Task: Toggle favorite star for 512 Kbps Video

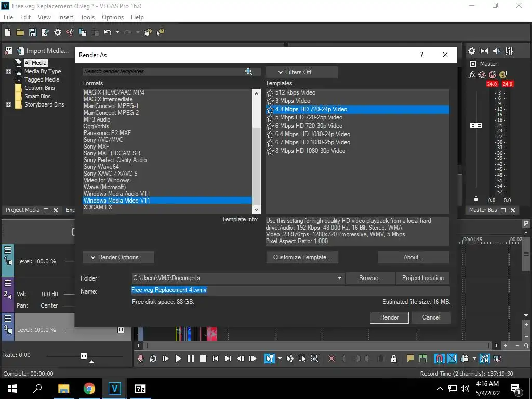Action: tap(270, 93)
